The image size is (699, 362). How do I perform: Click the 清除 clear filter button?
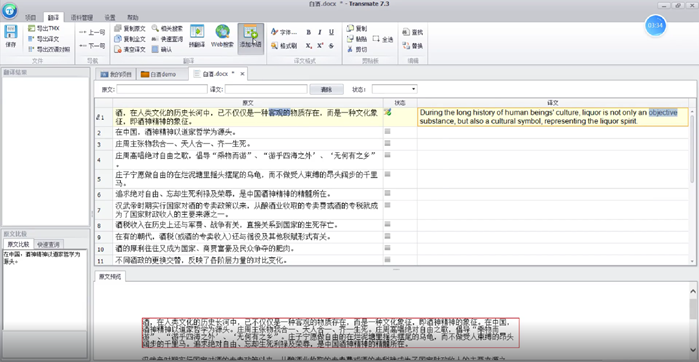[x=326, y=89]
